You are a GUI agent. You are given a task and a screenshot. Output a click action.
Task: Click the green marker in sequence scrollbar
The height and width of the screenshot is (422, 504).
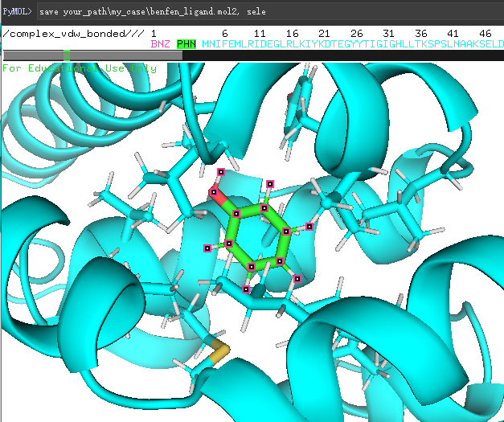[x=67, y=55]
